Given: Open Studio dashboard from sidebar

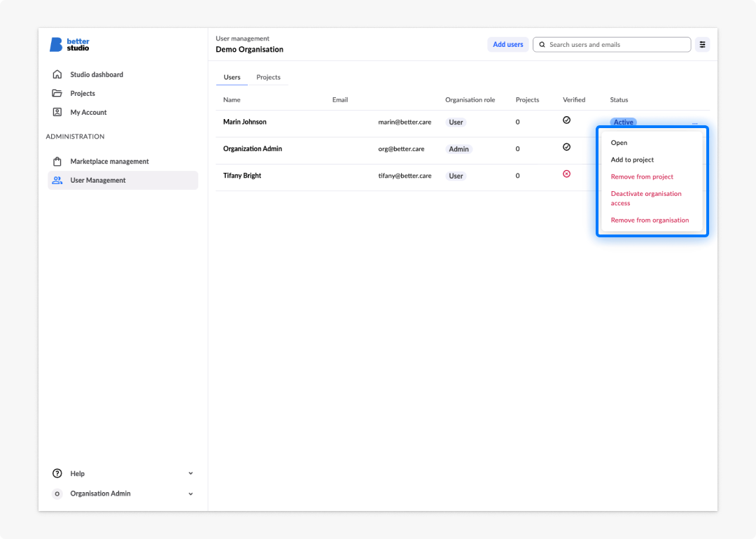Looking at the screenshot, I should pyautogui.click(x=97, y=74).
